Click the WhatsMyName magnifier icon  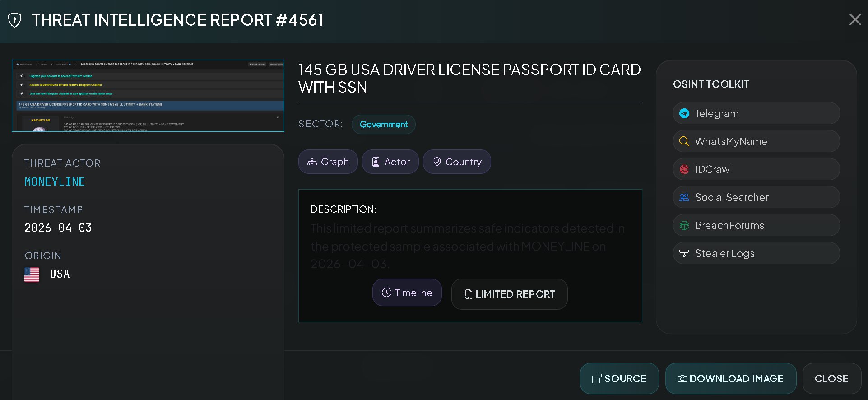tap(684, 141)
